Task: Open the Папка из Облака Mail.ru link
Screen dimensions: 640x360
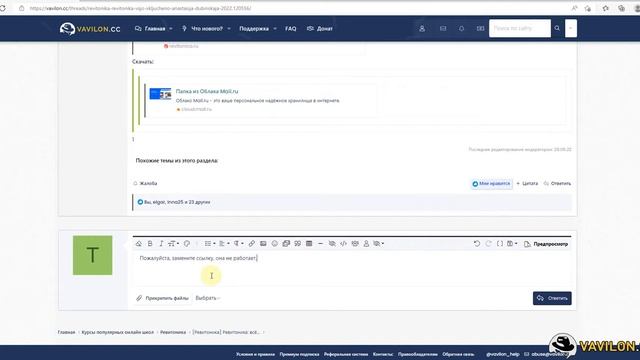Action: 207,91
